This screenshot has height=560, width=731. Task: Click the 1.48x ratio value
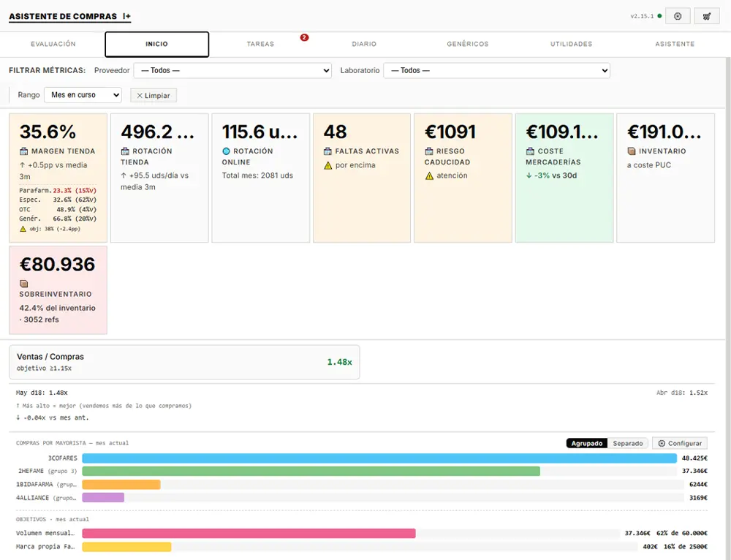tap(339, 362)
